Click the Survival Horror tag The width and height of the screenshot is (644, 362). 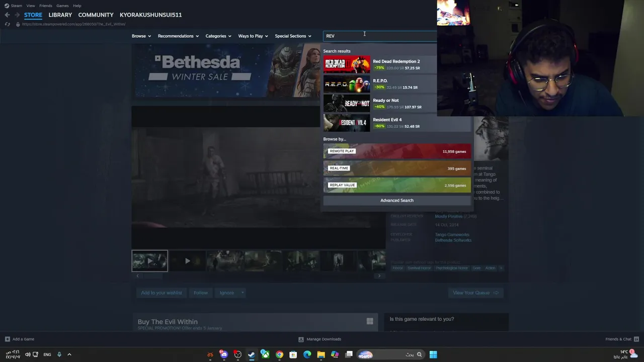pyautogui.click(x=419, y=268)
